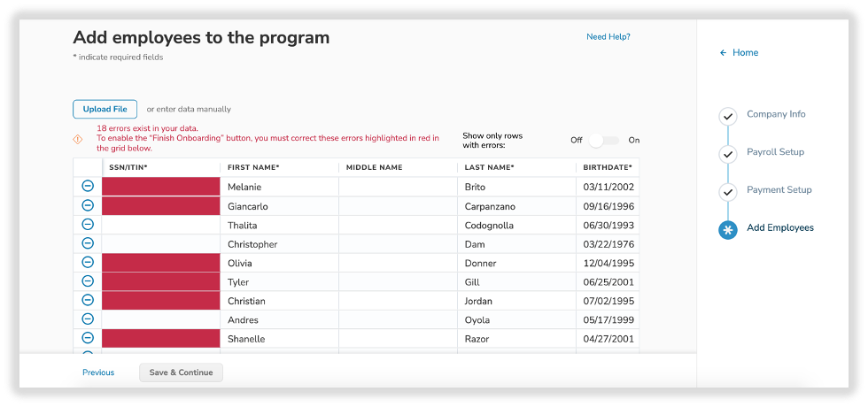Go to the Payroll Setup step

(775, 152)
